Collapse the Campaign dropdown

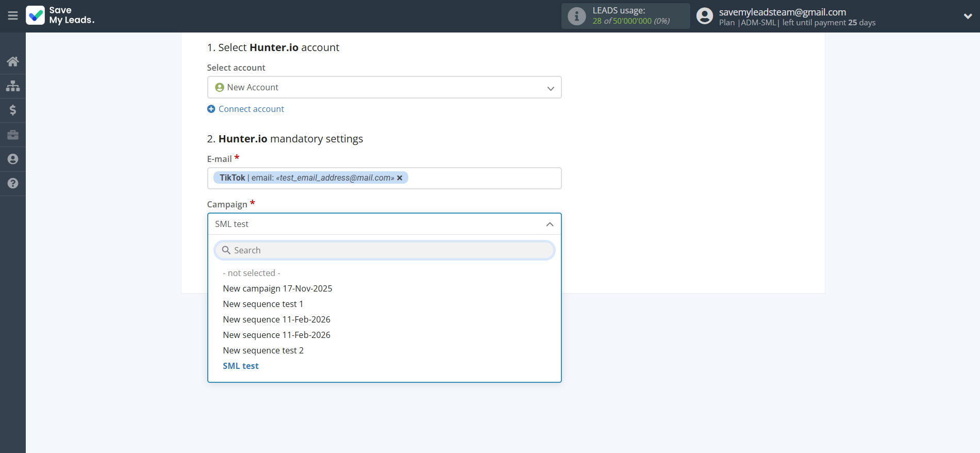tap(550, 224)
